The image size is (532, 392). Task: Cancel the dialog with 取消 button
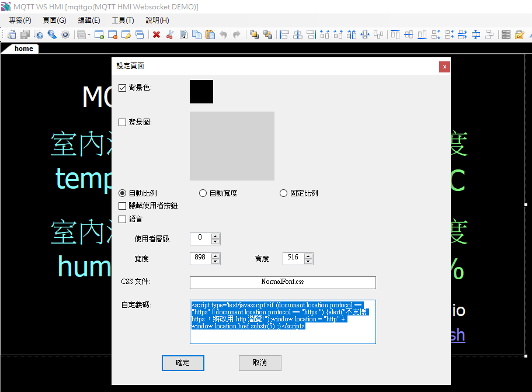pos(260,363)
